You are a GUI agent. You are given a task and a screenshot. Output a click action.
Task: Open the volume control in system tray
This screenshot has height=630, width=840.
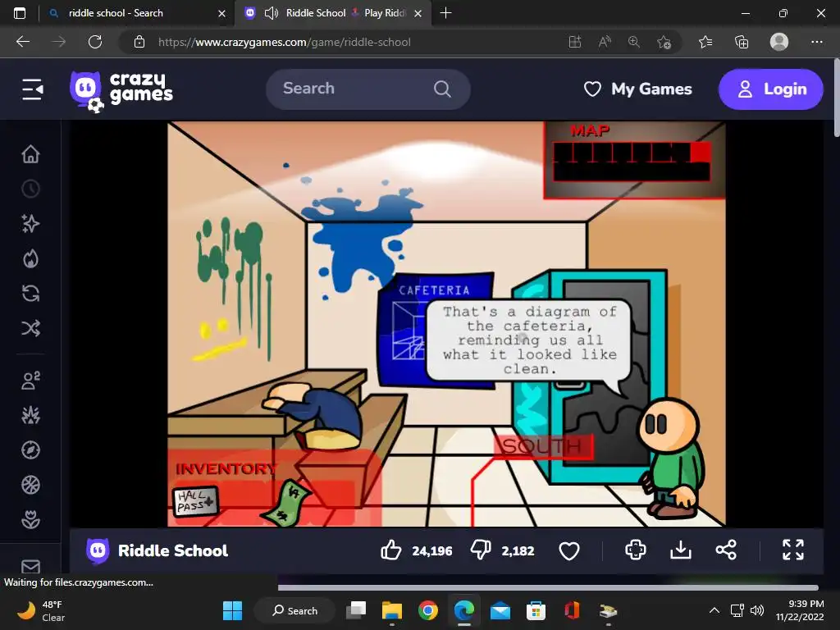click(757, 610)
